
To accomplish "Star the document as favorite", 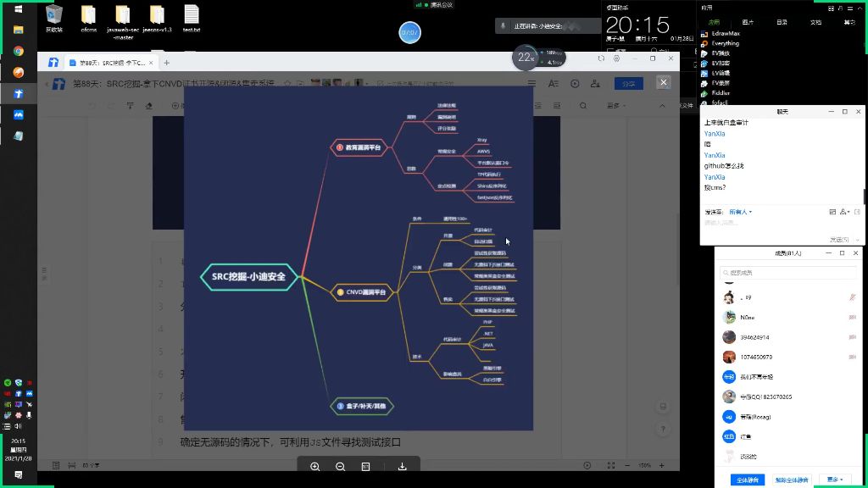I will click(x=287, y=84).
